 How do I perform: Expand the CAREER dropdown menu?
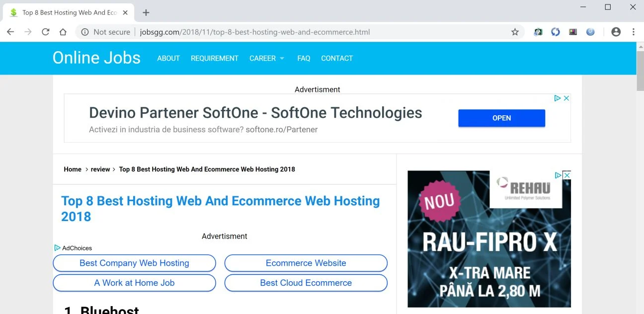pyautogui.click(x=267, y=58)
